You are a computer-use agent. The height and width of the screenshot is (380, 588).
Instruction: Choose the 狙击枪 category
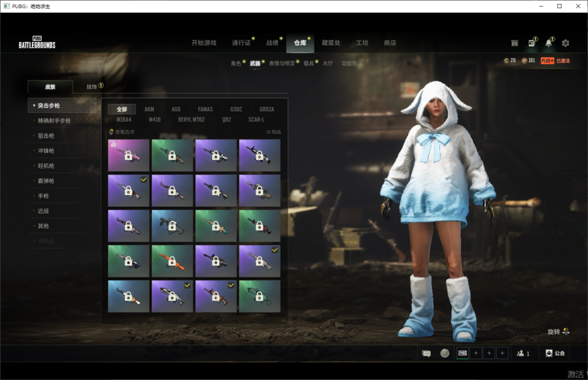pos(62,136)
